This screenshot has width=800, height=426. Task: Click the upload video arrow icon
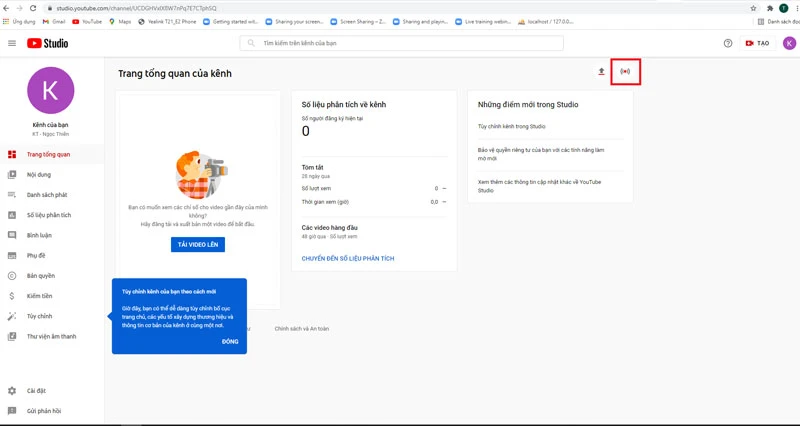tap(602, 72)
